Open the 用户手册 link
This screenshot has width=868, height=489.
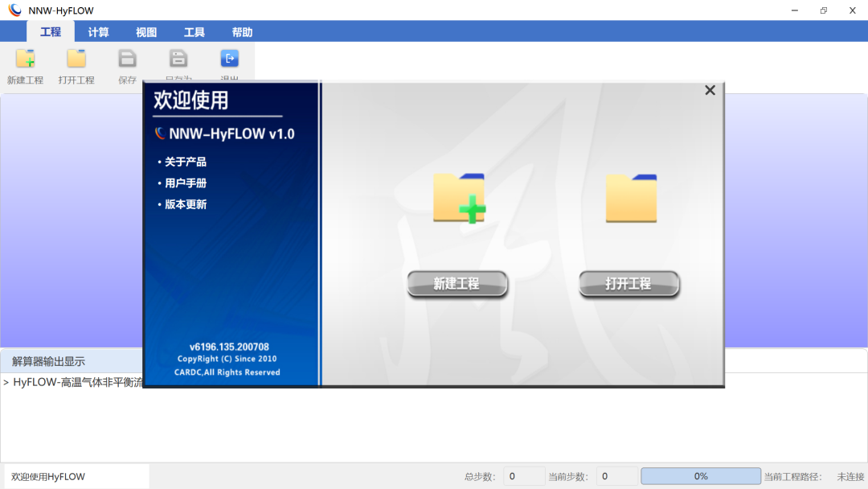click(186, 183)
